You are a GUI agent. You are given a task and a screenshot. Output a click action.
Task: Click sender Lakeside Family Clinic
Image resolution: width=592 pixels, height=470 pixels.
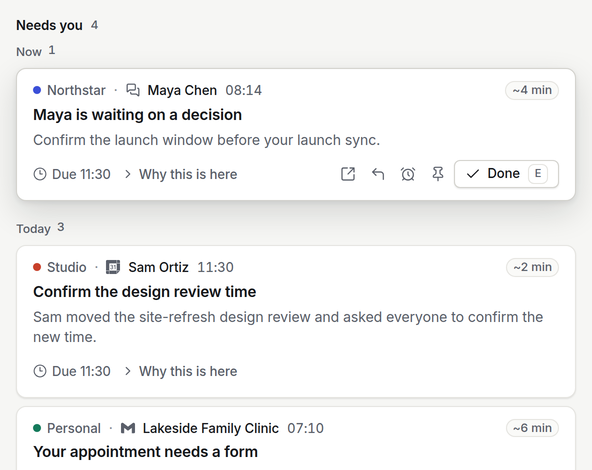pos(211,428)
